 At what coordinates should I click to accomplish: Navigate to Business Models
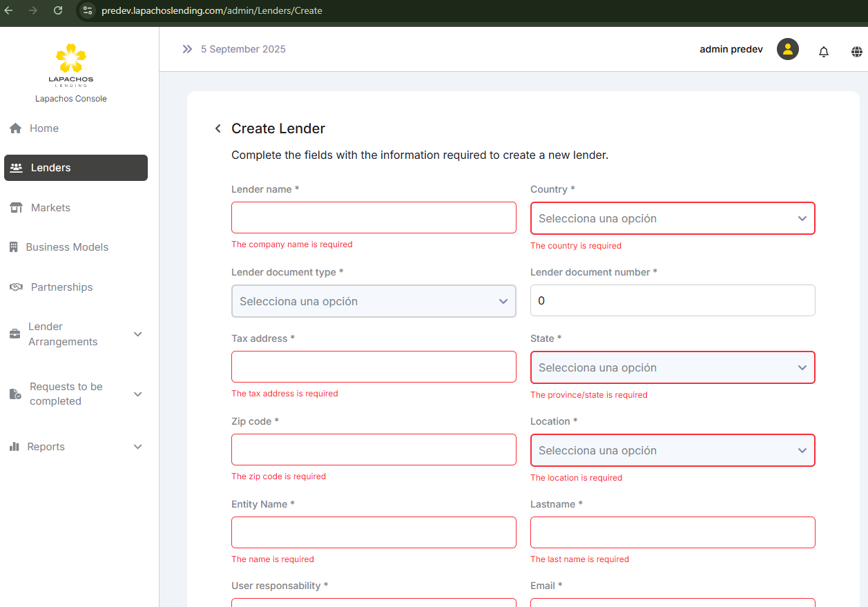click(x=67, y=247)
